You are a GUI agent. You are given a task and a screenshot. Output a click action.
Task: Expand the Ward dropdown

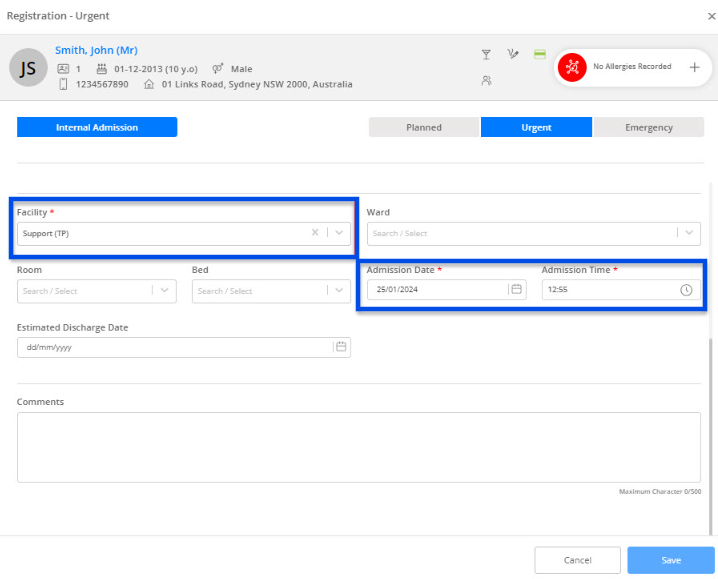688,233
